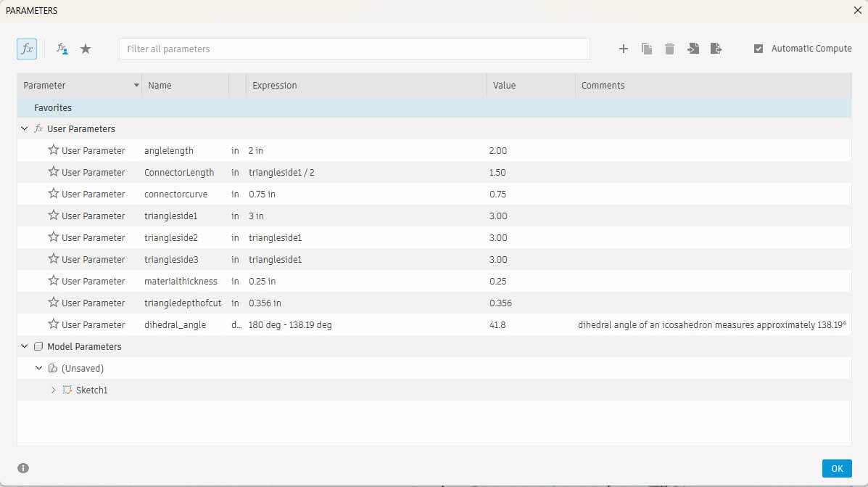Edit expression 'triangleside1 / 2'
This screenshot has height=487, width=868.
coord(281,172)
